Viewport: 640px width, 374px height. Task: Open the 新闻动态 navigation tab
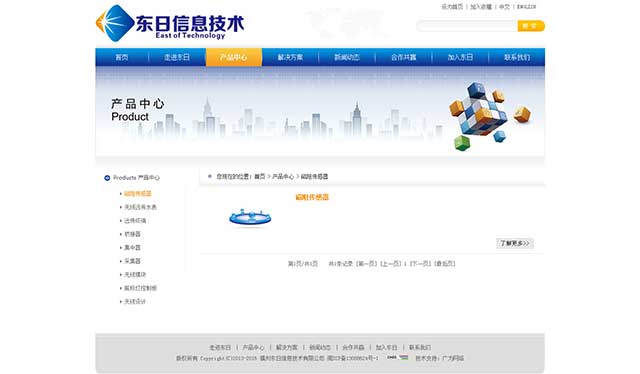pos(347,57)
